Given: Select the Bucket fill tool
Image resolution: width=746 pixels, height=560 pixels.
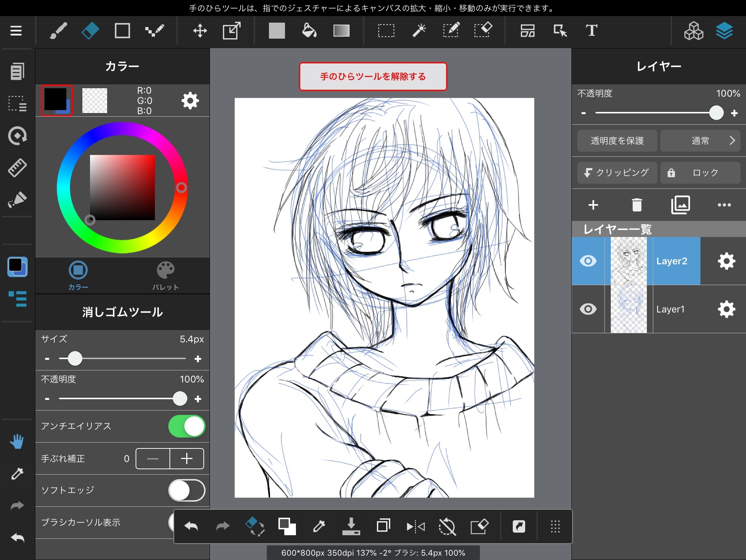Looking at the screenshot, I should tap(309, 31).
